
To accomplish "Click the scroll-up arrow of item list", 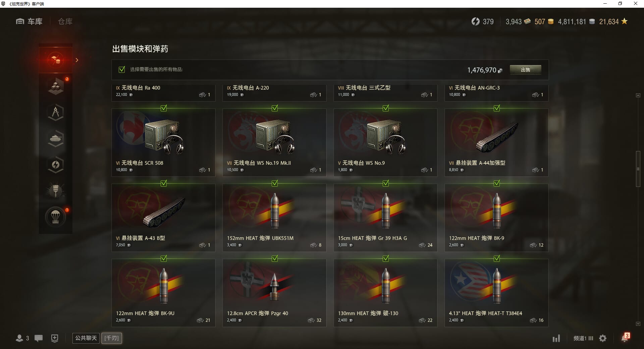I will (x=638, y=96).
